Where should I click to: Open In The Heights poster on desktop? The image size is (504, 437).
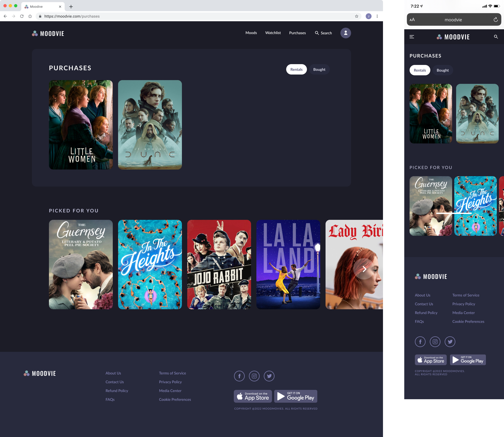pos(150,265)
